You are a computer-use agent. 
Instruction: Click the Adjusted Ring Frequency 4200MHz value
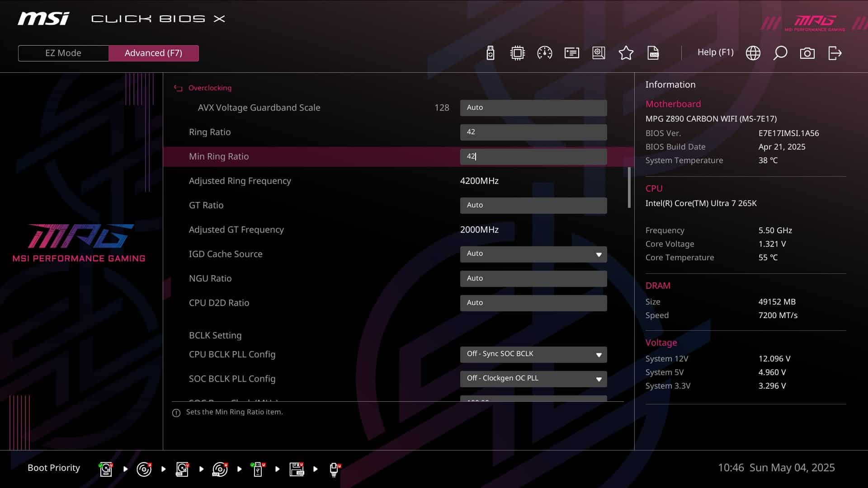point(479,181)
